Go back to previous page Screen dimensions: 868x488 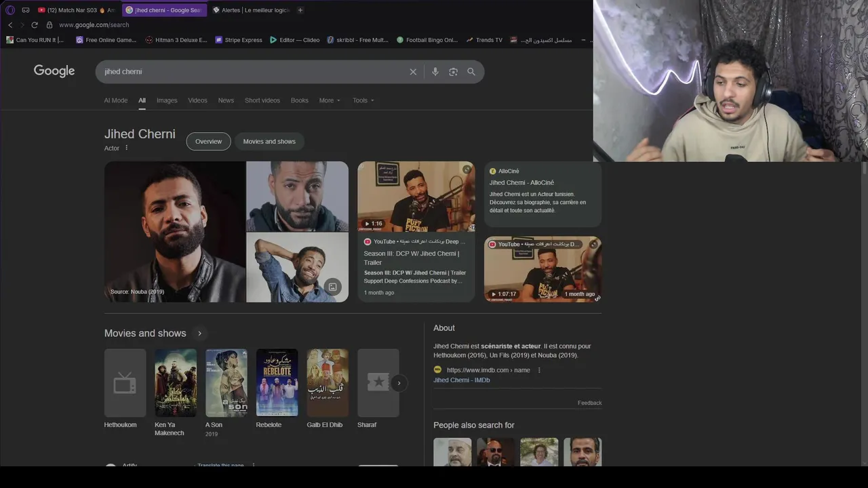click(x=10, y=25)
